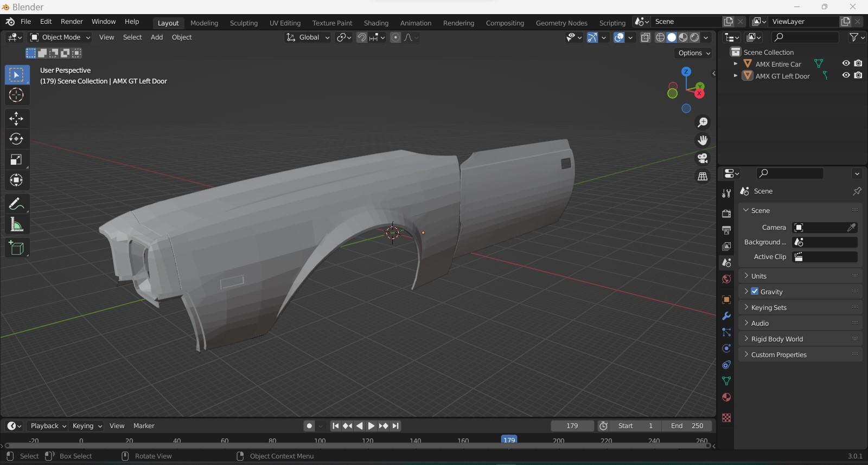Open the Tool properties tab
Image resolution: width=868 pixels, height=465 pixels.
point(726,193)
